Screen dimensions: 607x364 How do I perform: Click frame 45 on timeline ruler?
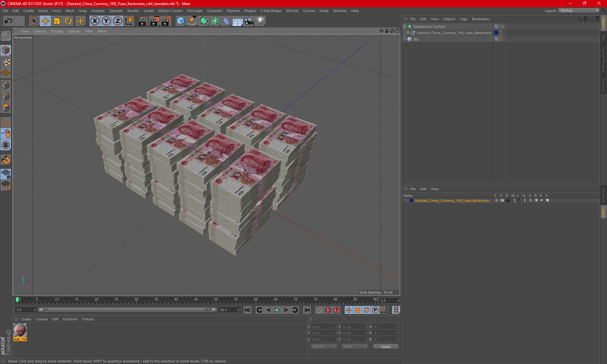click(x=196, y=300)
